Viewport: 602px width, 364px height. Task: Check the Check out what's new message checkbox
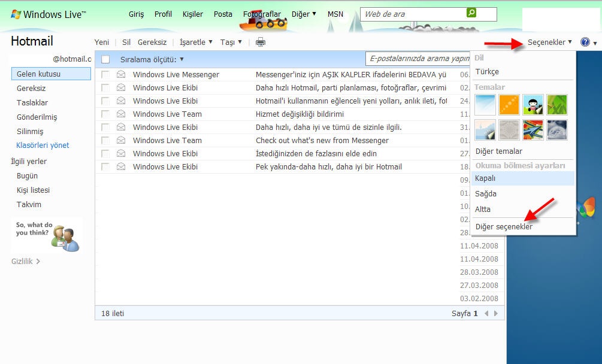pyautogui.click(x=105, y=140)
